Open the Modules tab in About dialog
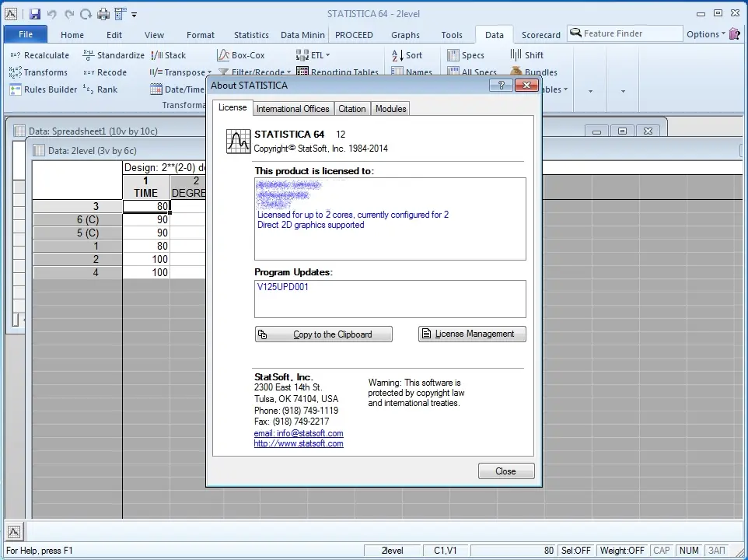Viewport: 748px width, 560px height. [x=390, y=109]
